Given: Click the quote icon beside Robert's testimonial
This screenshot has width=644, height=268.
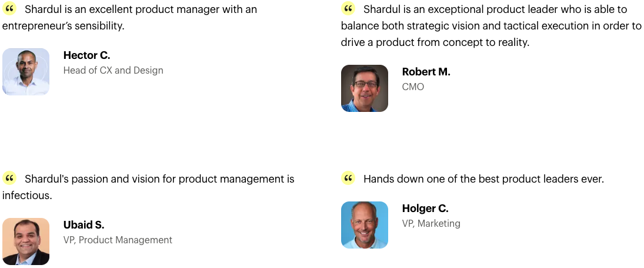Looking at the screenshot, I should [348, 9].
